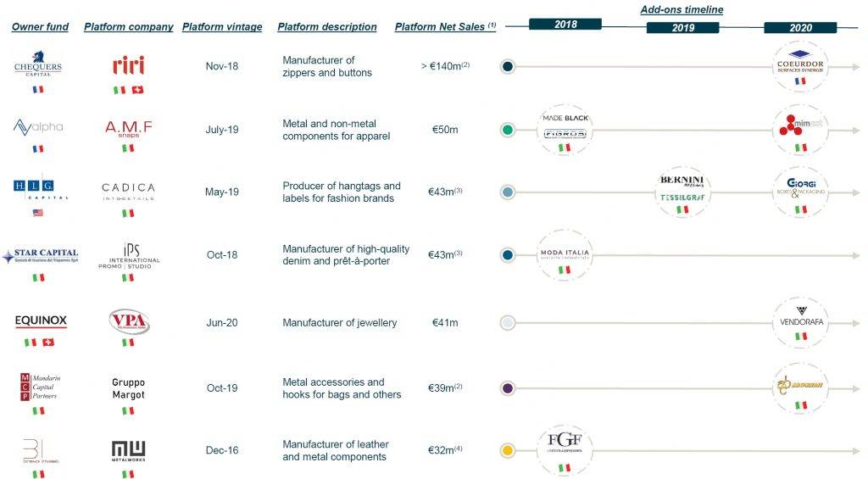The image size is (868, 479).
Task: Switch to the 2019 timeline tab
Action: (x=682, y=28)
